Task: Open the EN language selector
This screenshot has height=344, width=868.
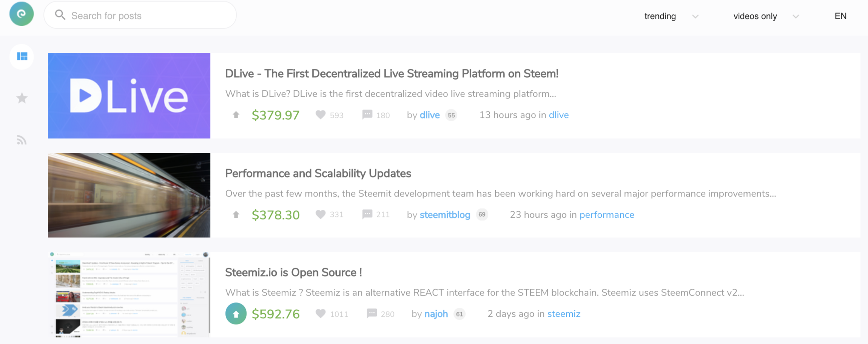Action: tap(840, 16)
